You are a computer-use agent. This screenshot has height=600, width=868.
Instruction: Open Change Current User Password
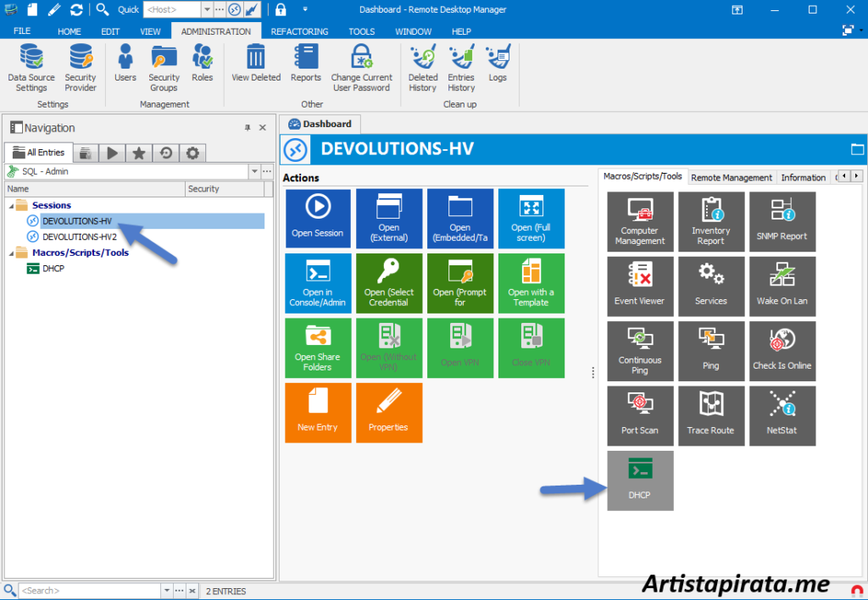pyautogui.click(x=362, y=68)
